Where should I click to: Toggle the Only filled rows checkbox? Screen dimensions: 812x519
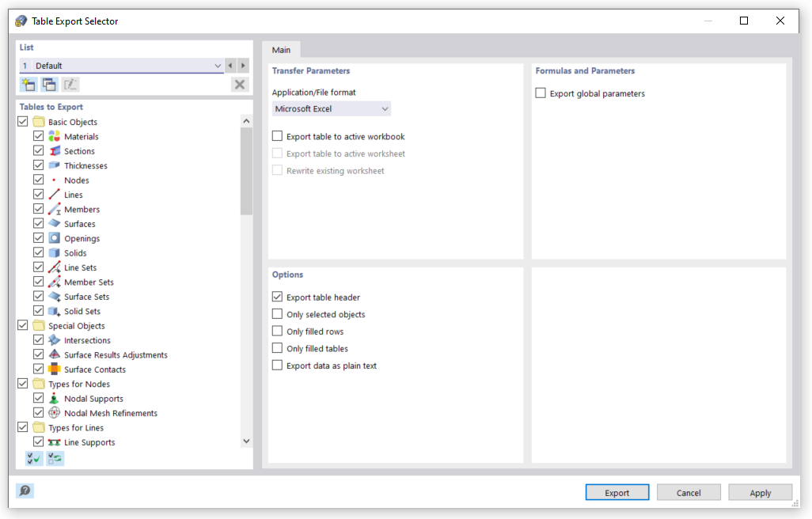tap(277, 331)
